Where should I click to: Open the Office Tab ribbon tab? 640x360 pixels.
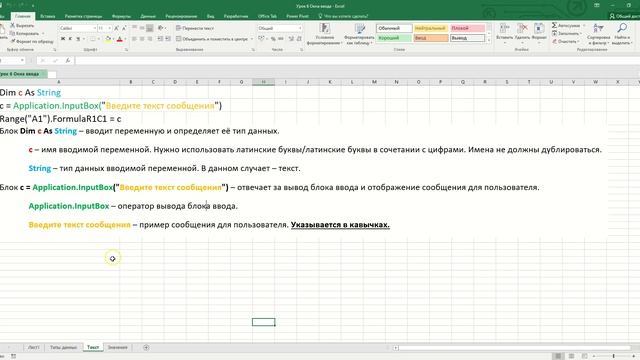(267, 16)
